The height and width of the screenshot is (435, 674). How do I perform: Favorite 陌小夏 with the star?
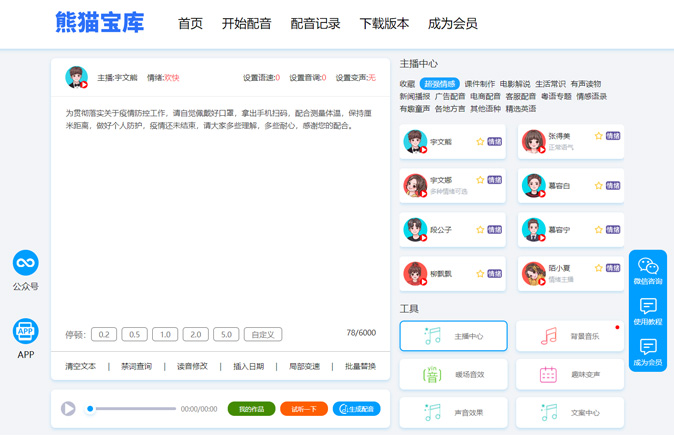[598, 268]
